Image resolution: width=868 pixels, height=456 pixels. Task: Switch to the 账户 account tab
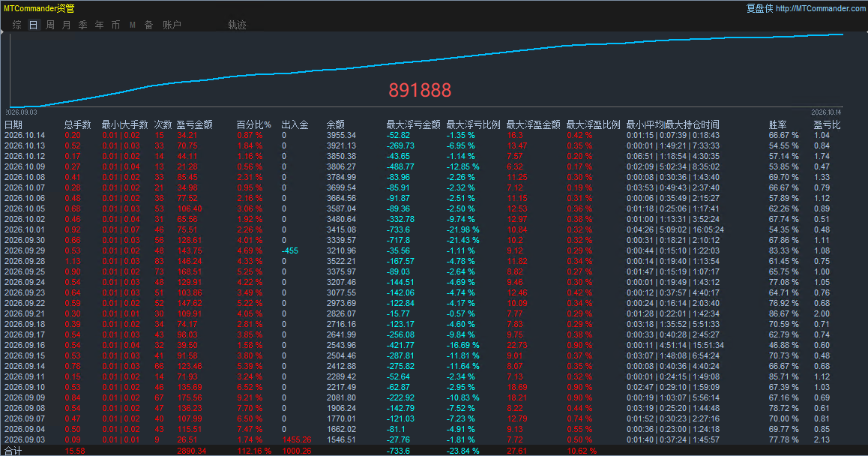(172, 25)
